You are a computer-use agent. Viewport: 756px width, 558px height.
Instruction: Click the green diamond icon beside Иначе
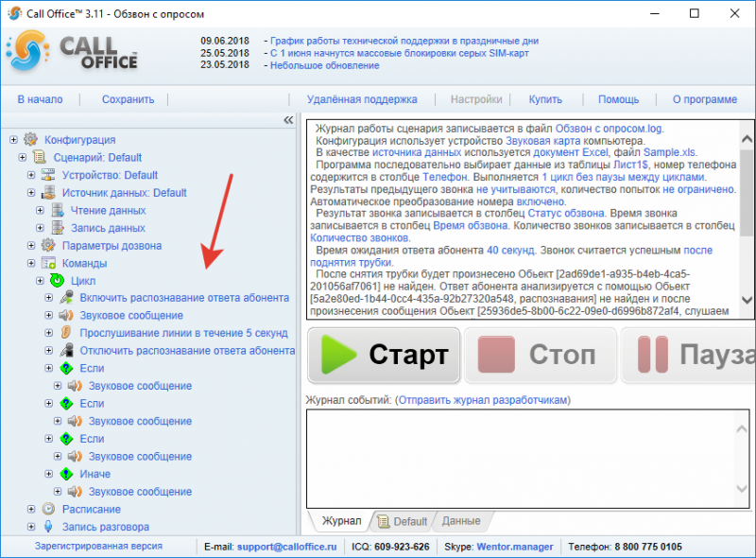click(x=66, y=474)
